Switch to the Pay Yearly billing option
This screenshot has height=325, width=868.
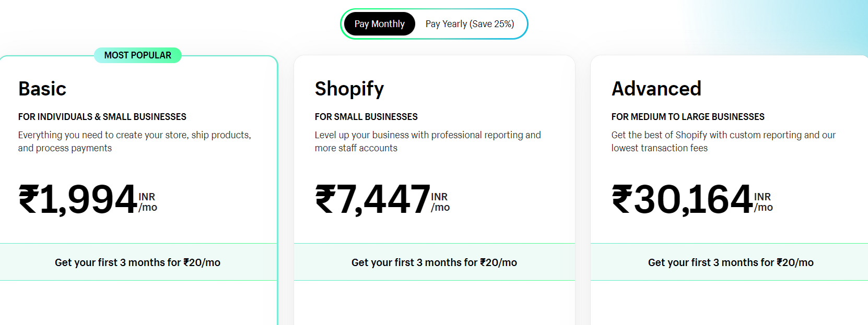tap(469, 23)
